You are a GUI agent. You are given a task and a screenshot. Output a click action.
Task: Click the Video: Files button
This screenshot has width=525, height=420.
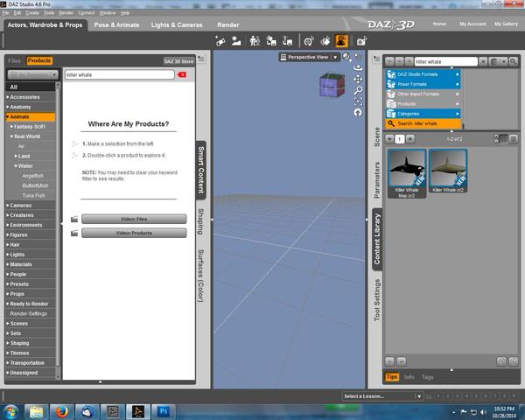pos(134,219)
